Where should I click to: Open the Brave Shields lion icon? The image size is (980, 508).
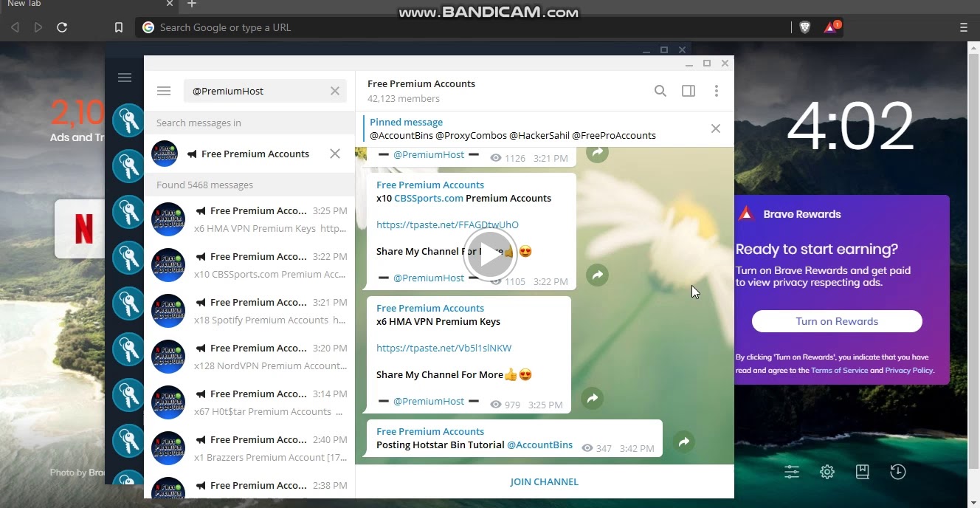coord(805,27)
